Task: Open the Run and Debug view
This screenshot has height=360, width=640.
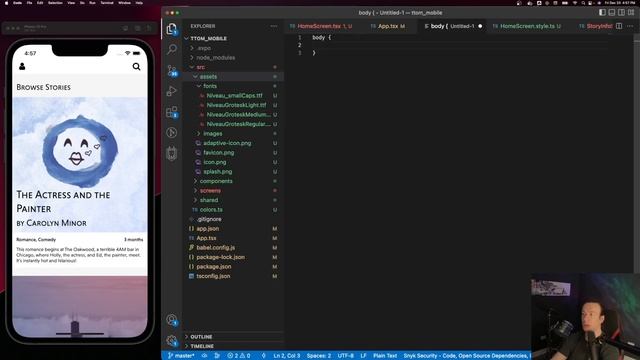Action: coord(172,91)
